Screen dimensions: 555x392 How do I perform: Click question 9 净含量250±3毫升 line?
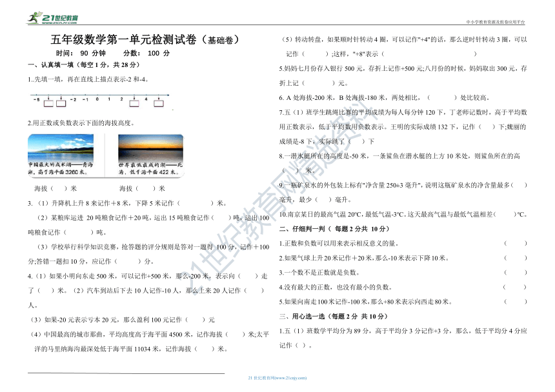[403, 185]
